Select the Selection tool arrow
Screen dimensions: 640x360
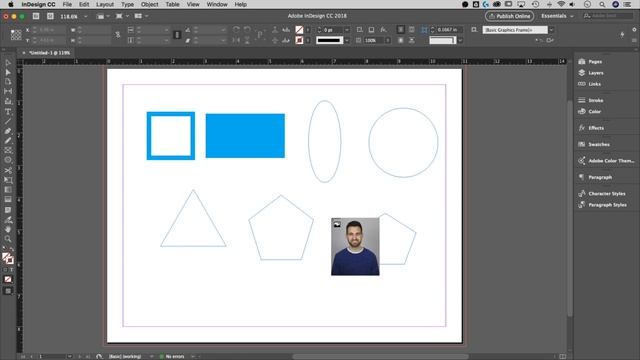pyautogui.click(x=8, y=62)
